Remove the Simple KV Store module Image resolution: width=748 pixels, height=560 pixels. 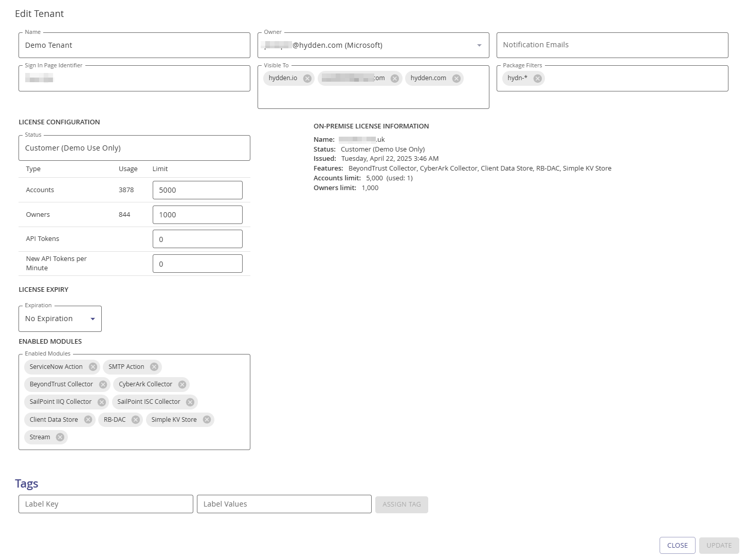point(207,419)
